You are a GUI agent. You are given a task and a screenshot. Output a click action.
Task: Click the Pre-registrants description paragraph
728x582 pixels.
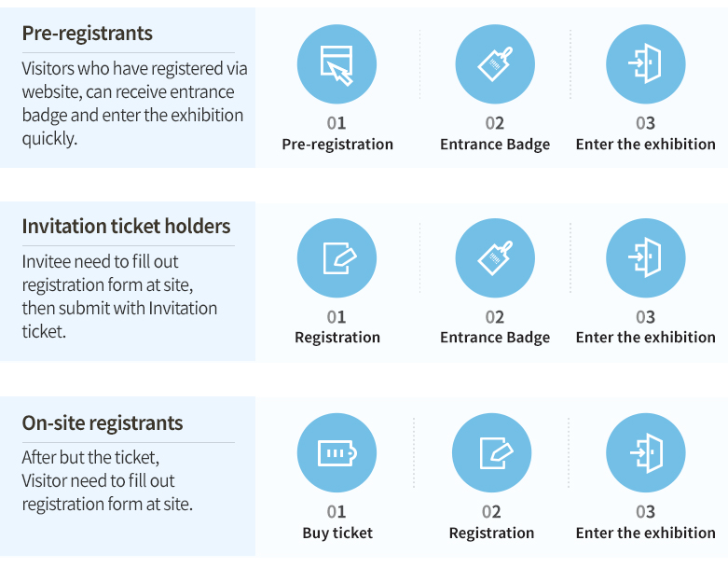pos(134,104)
